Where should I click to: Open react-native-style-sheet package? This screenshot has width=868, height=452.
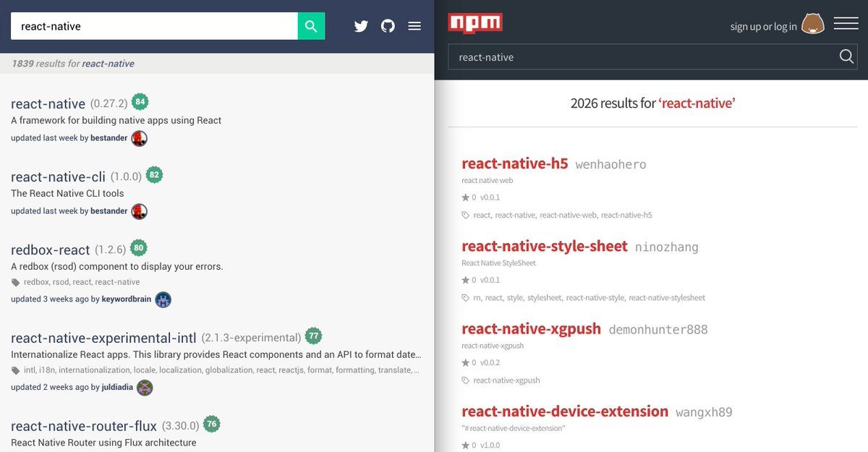click(x=544, y=246)
